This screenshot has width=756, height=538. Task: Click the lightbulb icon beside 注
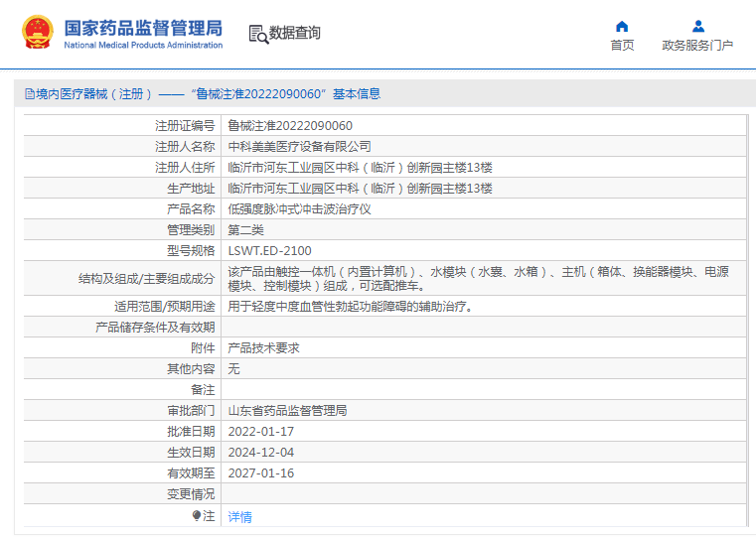pos(197,516)
